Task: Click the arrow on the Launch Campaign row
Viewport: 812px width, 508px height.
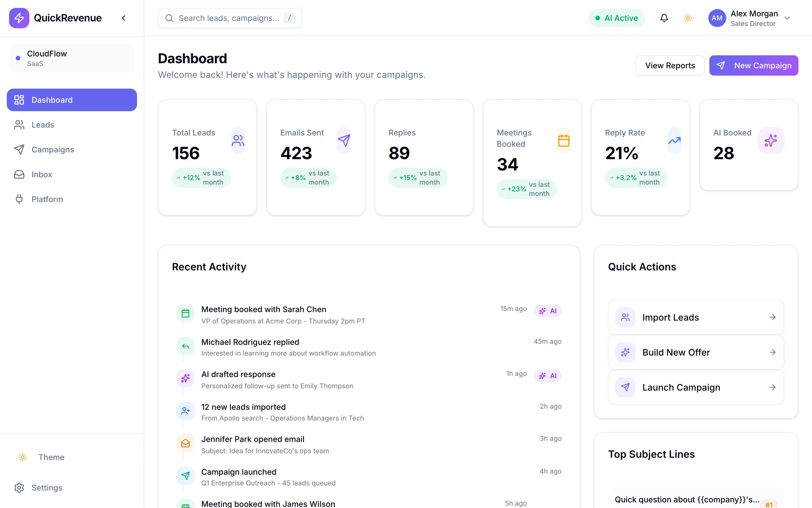Action: pos(773,387)
